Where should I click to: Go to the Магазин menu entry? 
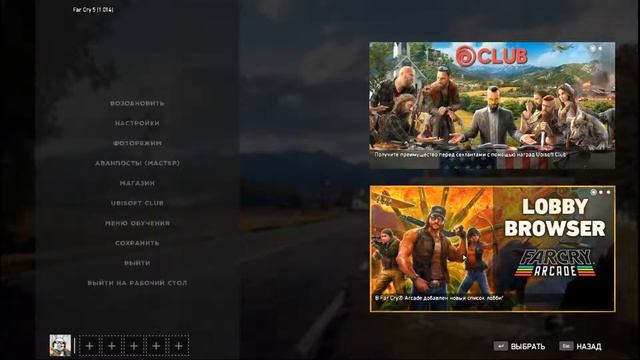137,183
